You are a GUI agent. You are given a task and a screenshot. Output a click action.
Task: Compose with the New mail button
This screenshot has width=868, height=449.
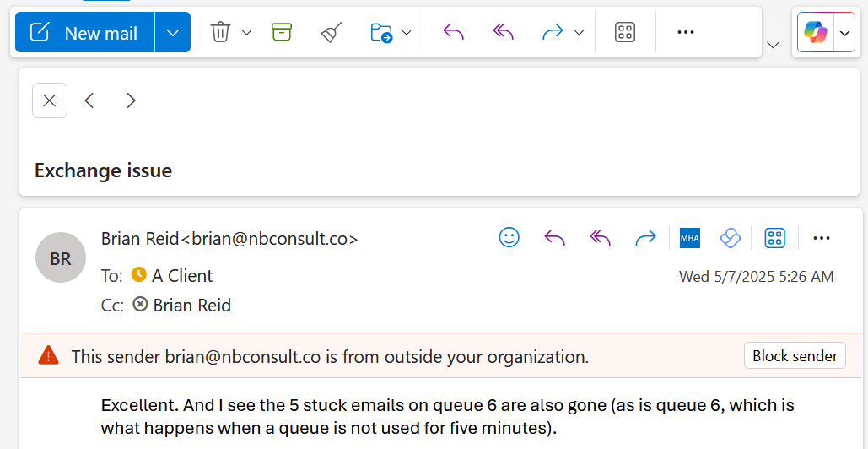84,32
